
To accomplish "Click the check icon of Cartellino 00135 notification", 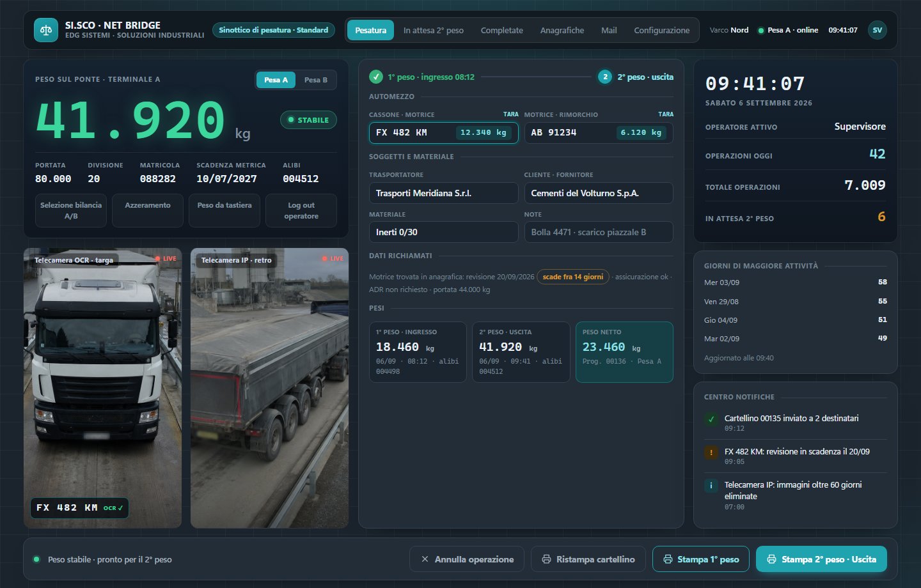I will tap(711, 419).
